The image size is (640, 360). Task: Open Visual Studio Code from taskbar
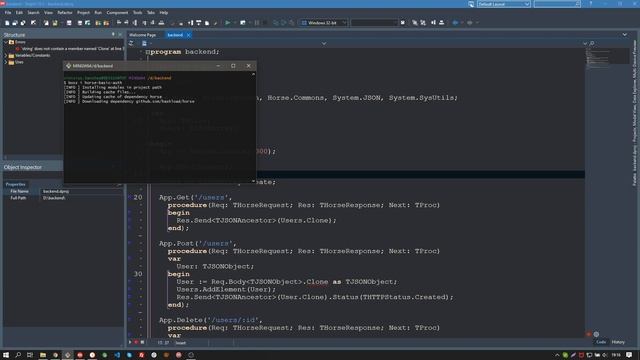(x=117, y=355)
